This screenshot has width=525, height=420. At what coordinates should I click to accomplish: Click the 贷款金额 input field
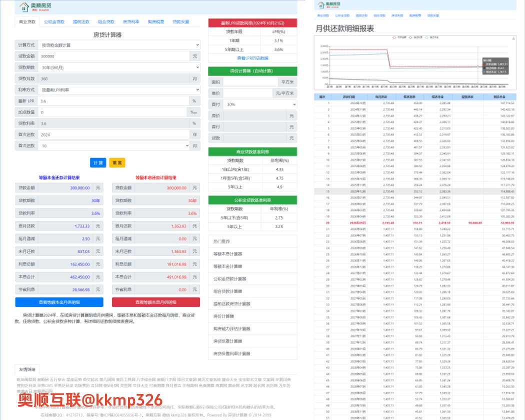point(113,56)
